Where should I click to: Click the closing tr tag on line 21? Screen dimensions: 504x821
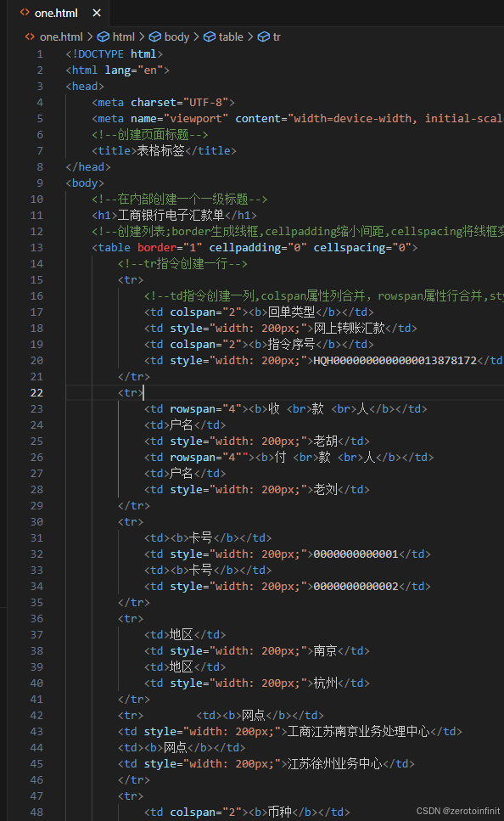(x=134, y=377)
